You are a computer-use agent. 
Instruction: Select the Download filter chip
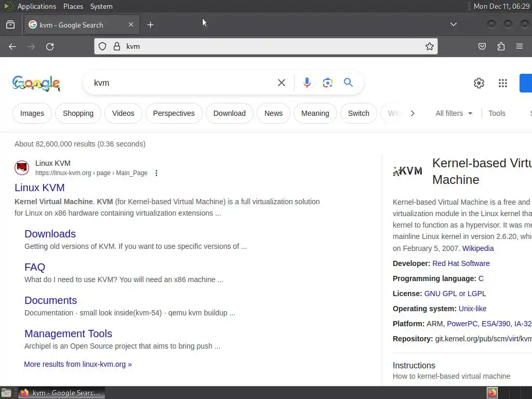229,113
